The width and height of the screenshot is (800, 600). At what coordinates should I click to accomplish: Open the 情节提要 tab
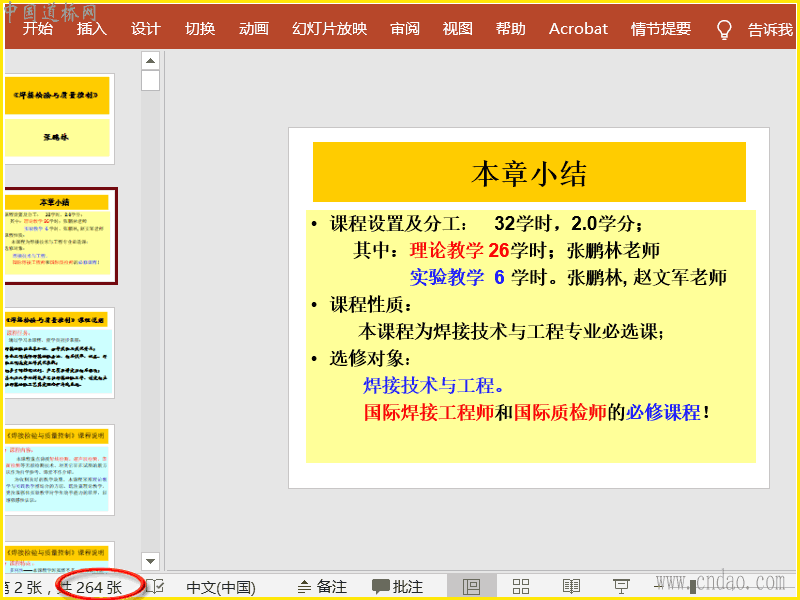pyautogui.click(x=661, y=29)
